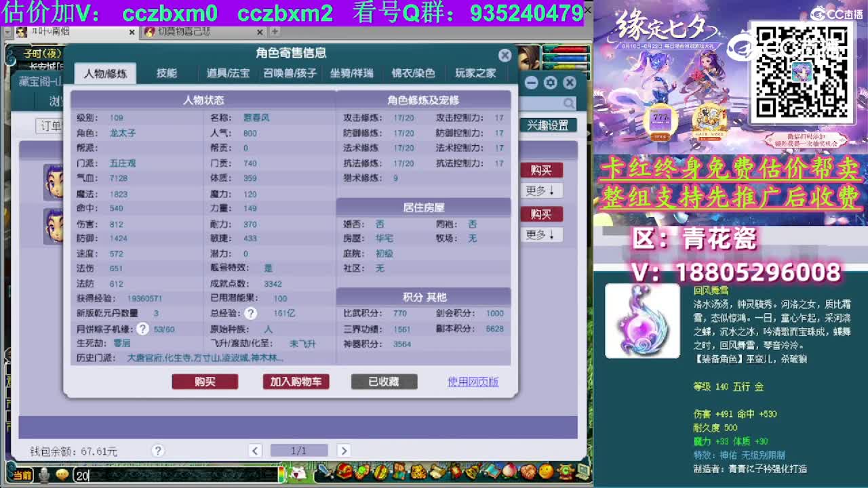Go to the previous page arrow
The width and height of the screenshot is (868, 488).
[x=255, y=451]
